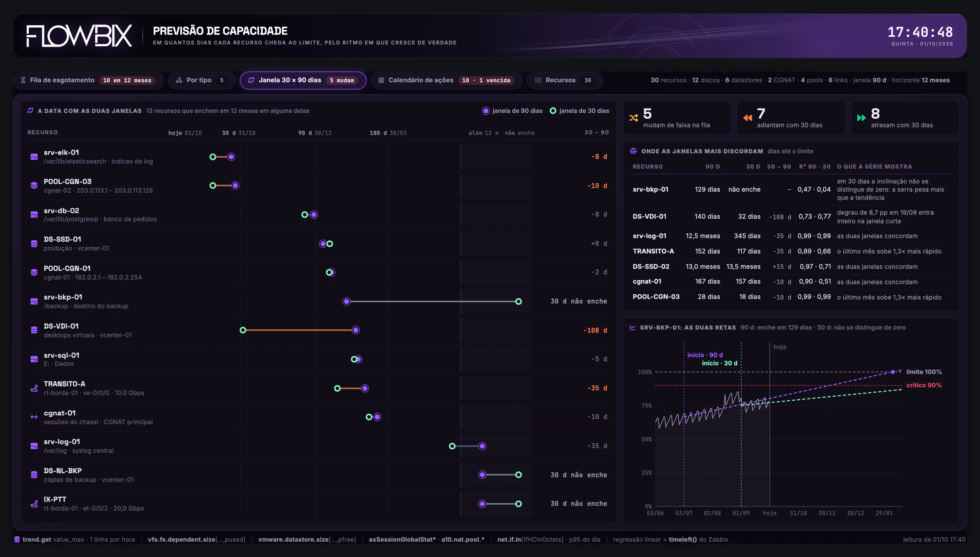The width and height of the screenshot is (980, 557).
Task: Click the 'início · 90 d' marker label on the chart
Action: 705,355
